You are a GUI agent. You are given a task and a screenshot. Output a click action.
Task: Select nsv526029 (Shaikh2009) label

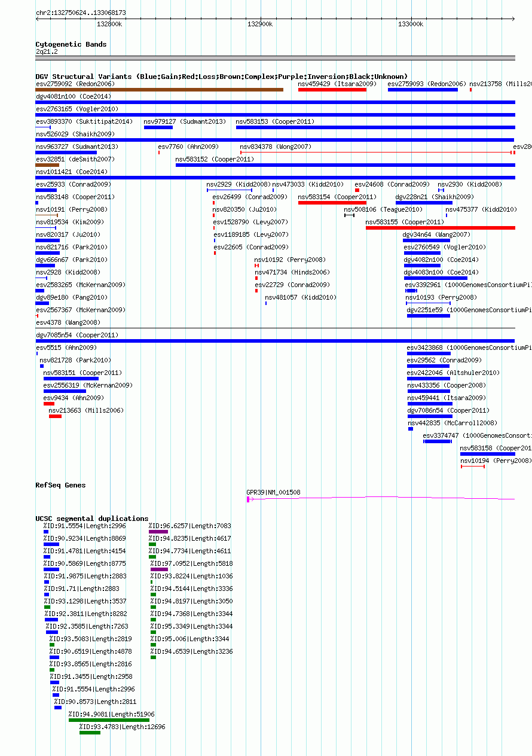pyautogui.click(x=75, y=134)
